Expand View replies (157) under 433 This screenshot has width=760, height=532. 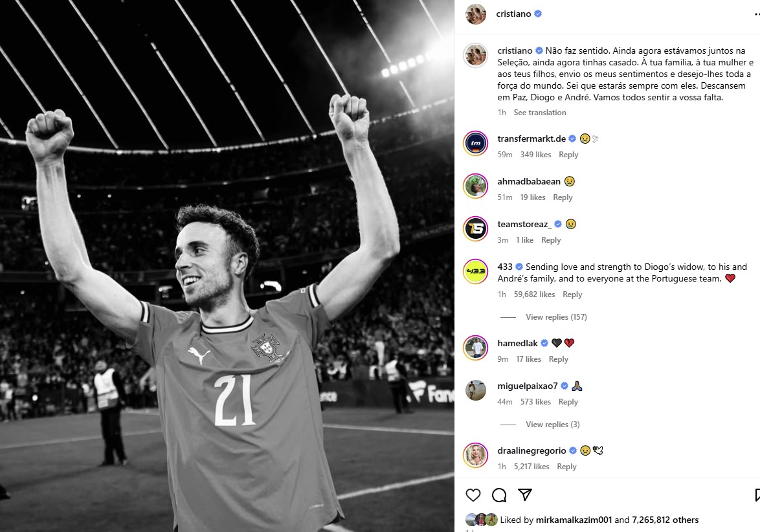[x=556, y=317]
